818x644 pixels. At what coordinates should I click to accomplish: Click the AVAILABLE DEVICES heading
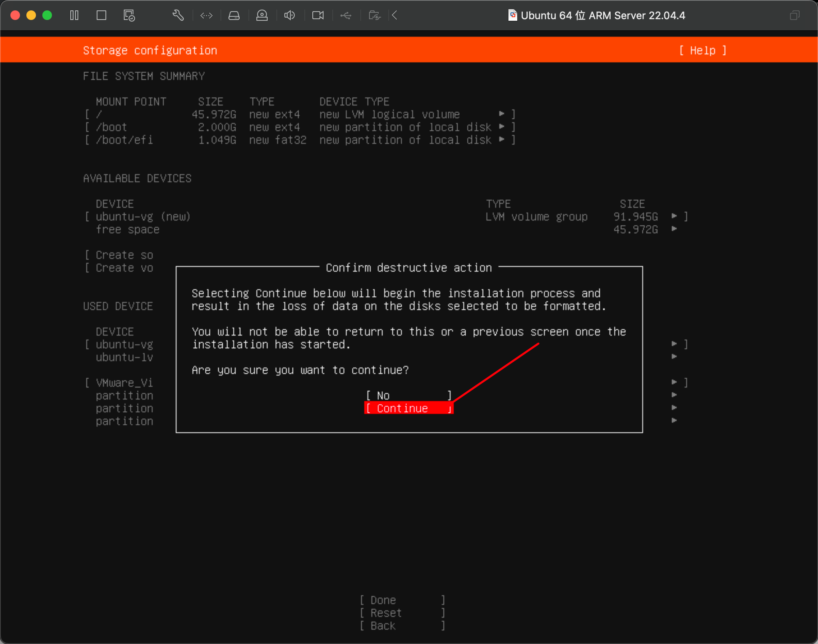point(137,178)
